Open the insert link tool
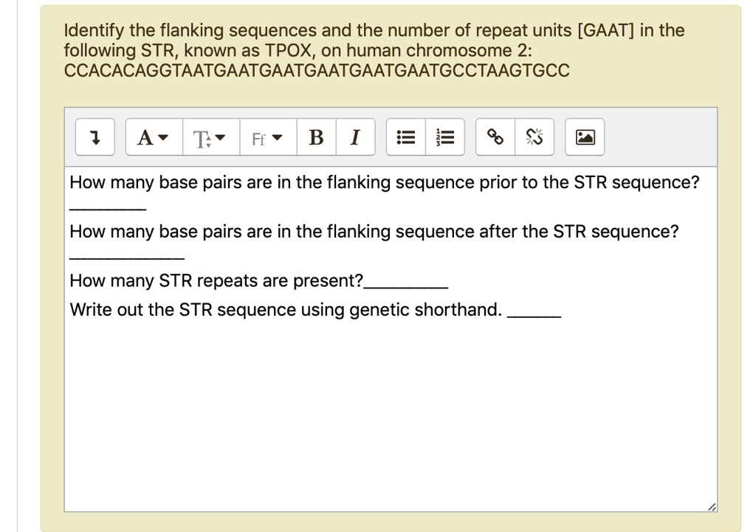Screen dimensions: 756x532 pyautogui.click(x=494, y=137)
